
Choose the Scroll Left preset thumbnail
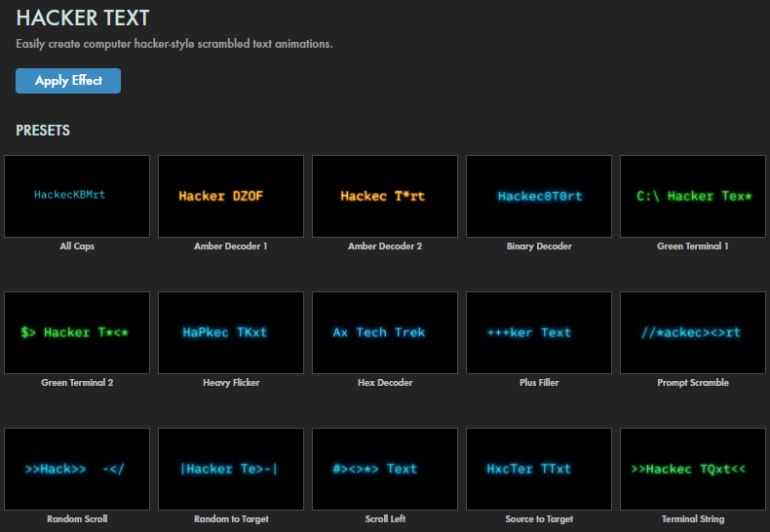click(385, 470)
